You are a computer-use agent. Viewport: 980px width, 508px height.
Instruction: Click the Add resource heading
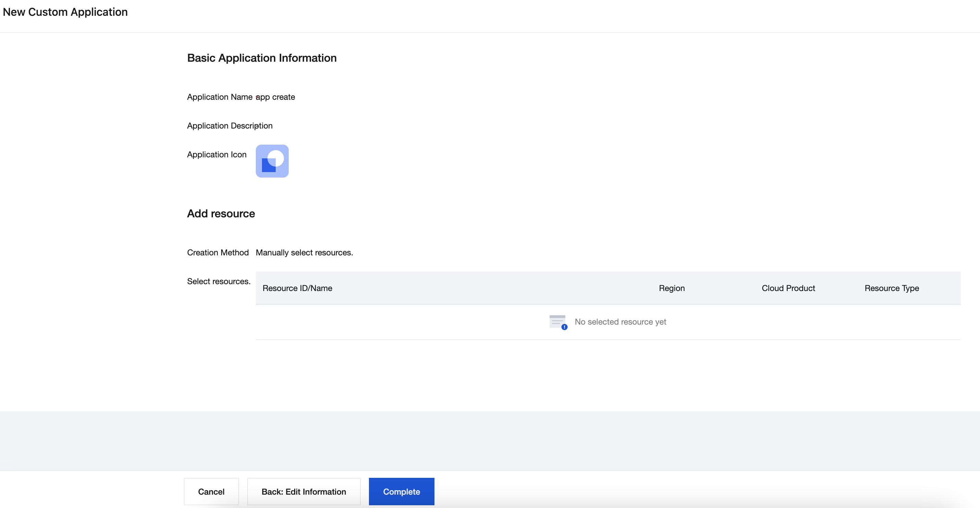(220, 214)
